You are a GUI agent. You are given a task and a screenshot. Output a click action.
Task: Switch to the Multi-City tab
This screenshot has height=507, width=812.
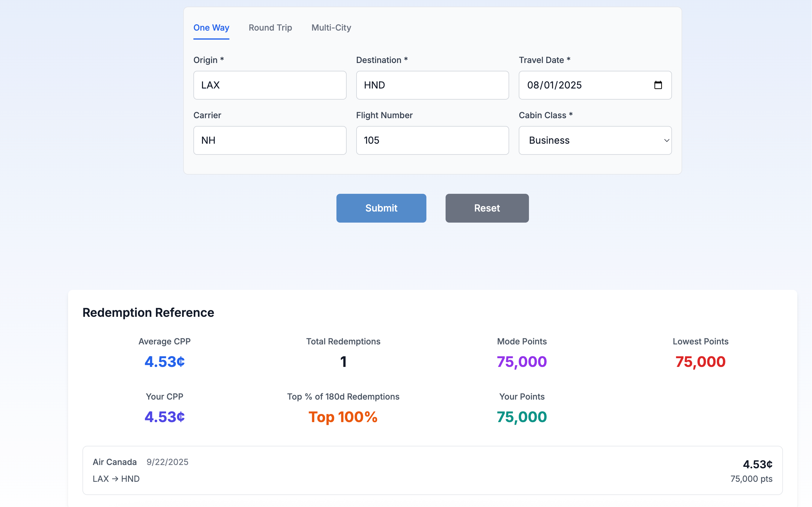click(331, 28)
